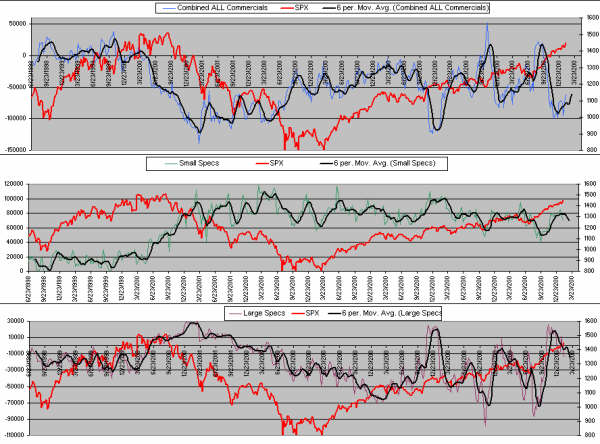
Task: Click the SPX legend entry in the Large Specs chart
Action: (305, 313)
